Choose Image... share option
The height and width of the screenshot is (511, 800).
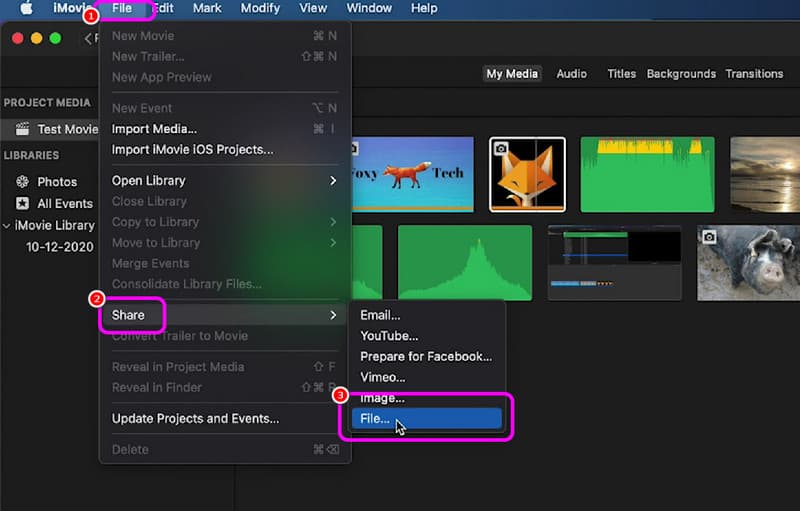[x=427, y=398]
